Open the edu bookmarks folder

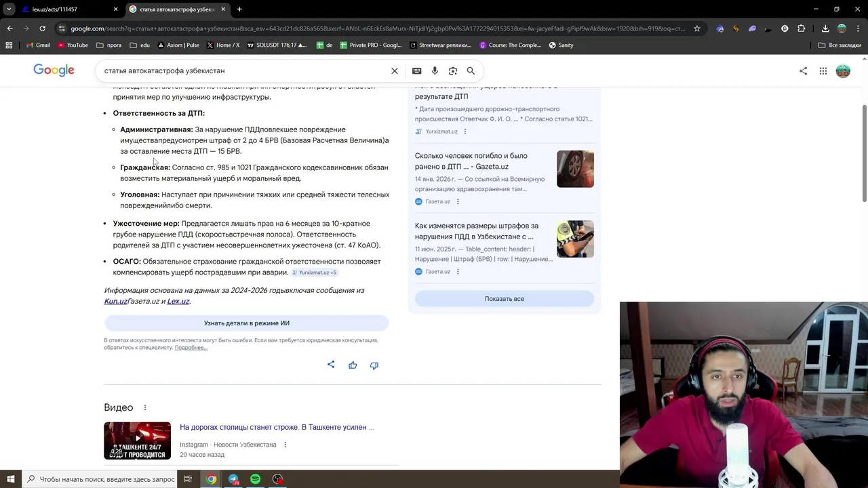tap(140, 45)
